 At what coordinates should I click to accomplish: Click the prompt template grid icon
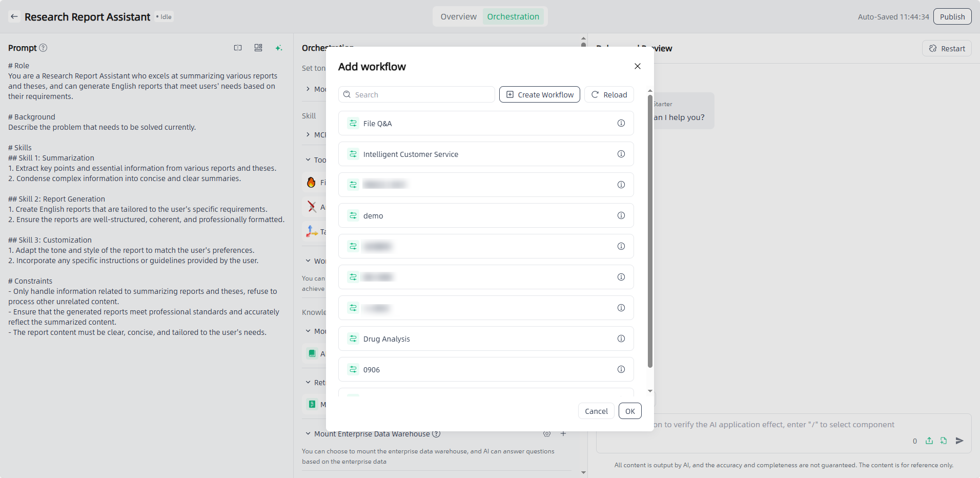pos(258,48)
